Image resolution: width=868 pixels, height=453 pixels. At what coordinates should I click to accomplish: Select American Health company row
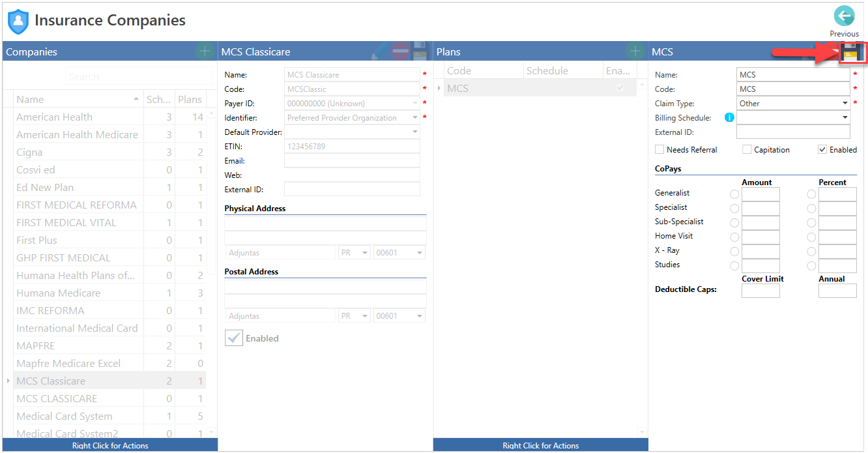pyautogui.click(x=109, y=117)
